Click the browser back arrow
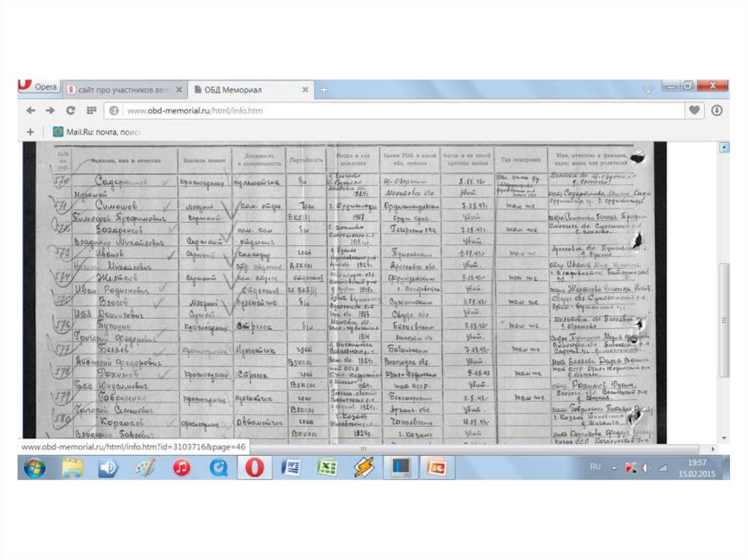 tap(30, 110)
